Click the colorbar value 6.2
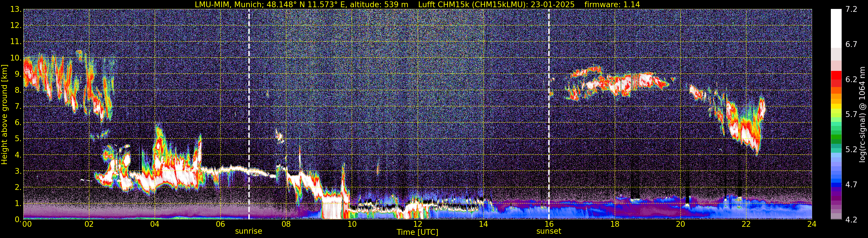Viewport: 868px width, 238px height. point(851,80)
